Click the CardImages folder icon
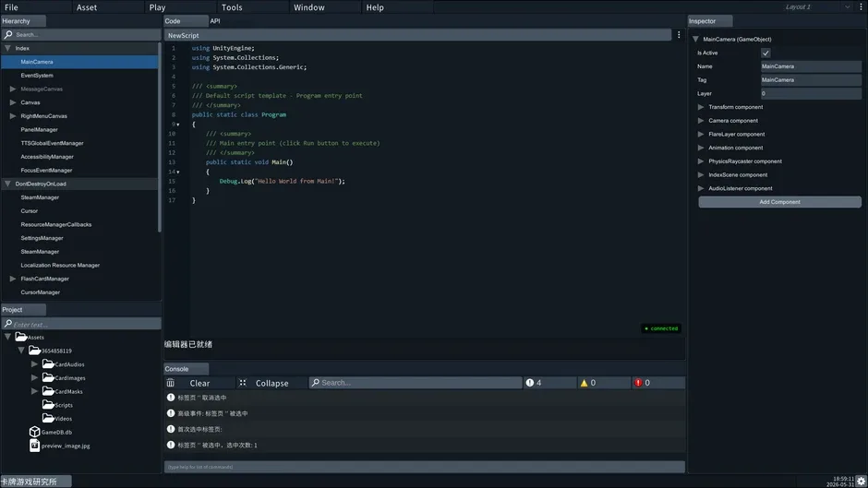This screenshot has height=488, width=868. click(x=48, y=377)
